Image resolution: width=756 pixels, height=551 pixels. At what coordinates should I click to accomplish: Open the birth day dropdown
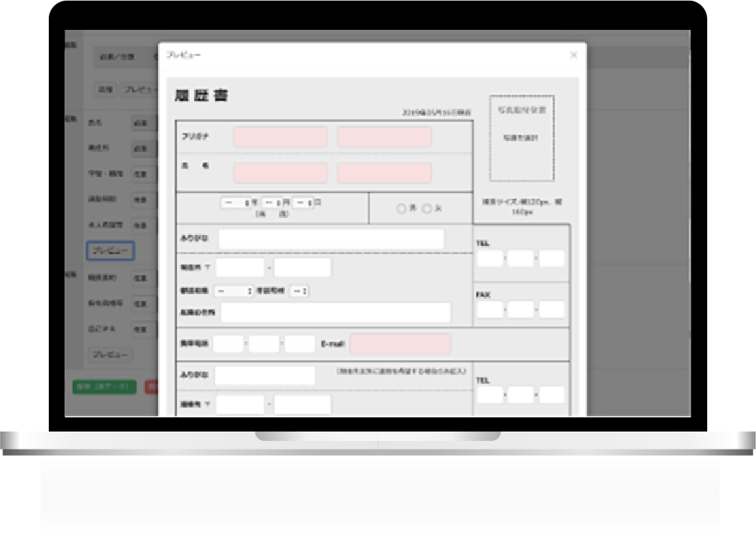[x=304, y=203]
